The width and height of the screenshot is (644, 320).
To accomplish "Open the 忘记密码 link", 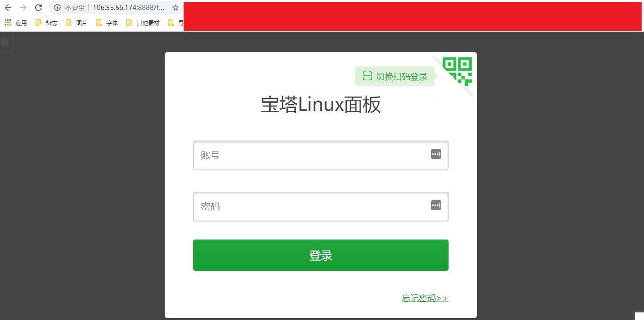I will [425, 298].
